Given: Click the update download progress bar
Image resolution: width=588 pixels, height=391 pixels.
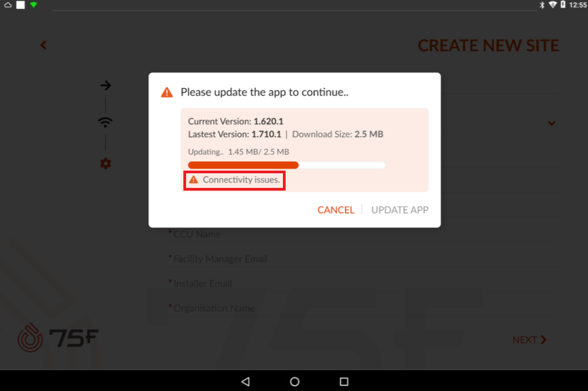Looking at the screenshot, I should click(x=286, y=165).
